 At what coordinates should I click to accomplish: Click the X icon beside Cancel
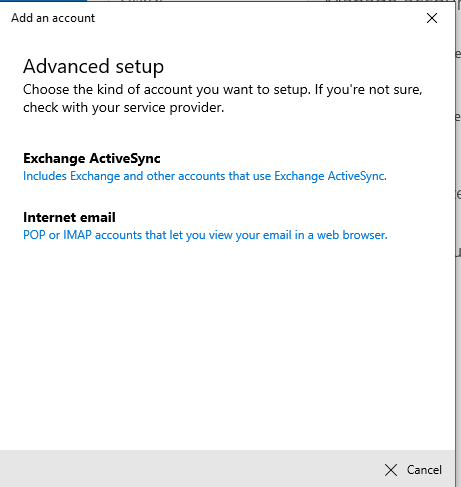391,470
